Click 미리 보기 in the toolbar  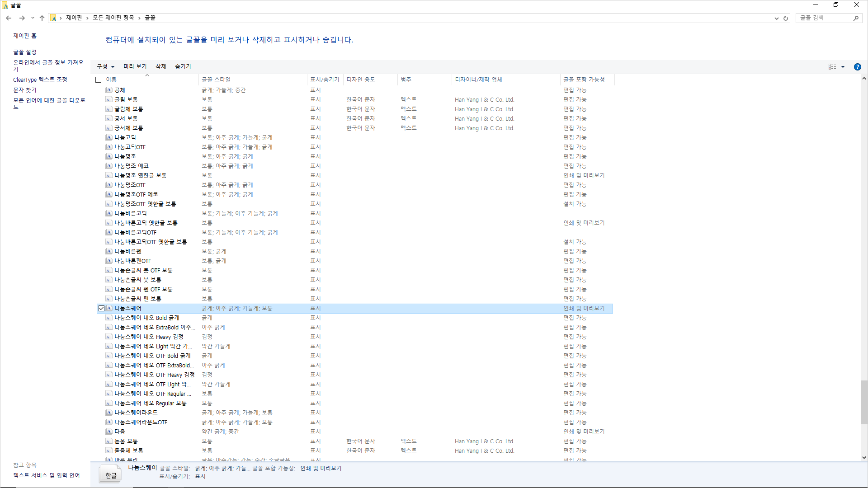click(135, 66)
